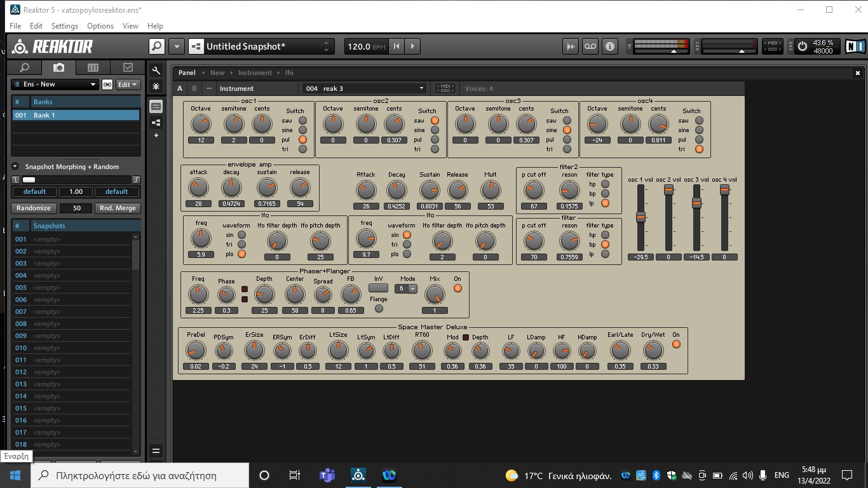The width and height of the screenshot is (868, 488).
Task: Open the Ens - New dropdown
Action: (54, 85)
